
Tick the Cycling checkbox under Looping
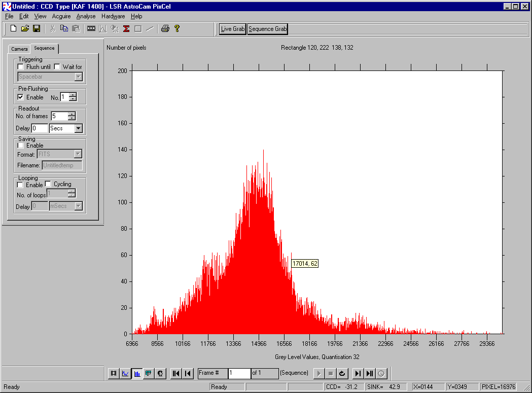point(49,184)
